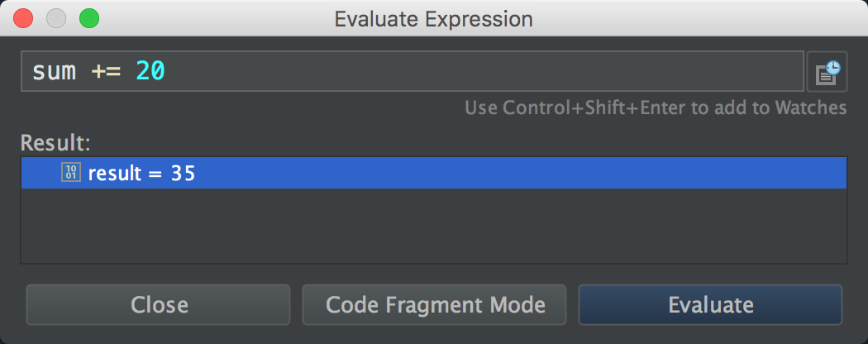
Task: Click the value 35 in result row
Action: tap(183, 174)
